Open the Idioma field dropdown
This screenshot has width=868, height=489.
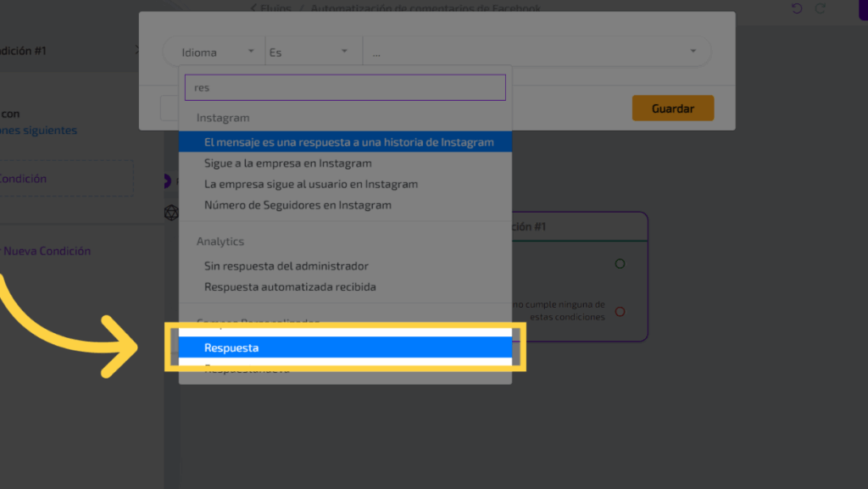coord(216,52)
